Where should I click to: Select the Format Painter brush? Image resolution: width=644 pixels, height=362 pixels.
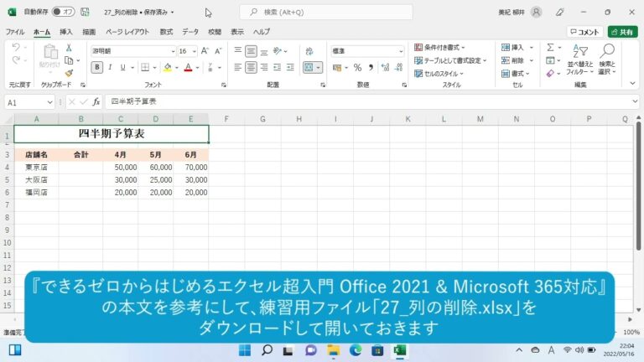pyautogui.click(x=69, y=73)
